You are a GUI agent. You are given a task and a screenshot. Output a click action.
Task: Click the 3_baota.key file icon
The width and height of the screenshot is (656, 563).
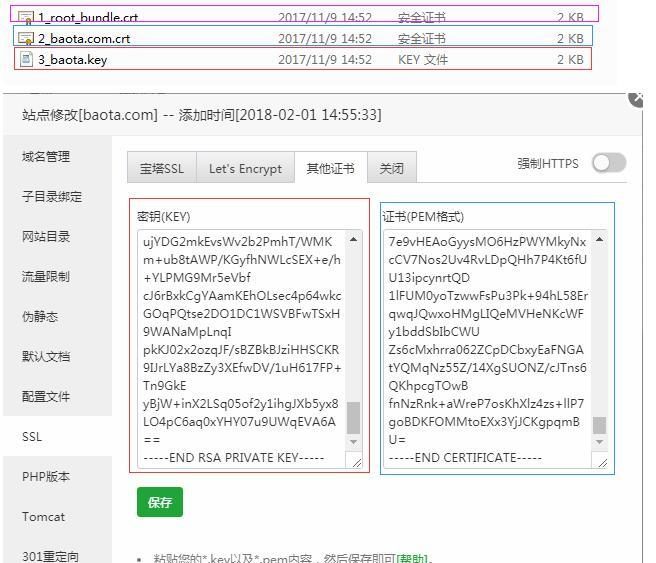[x=26, y=59]
